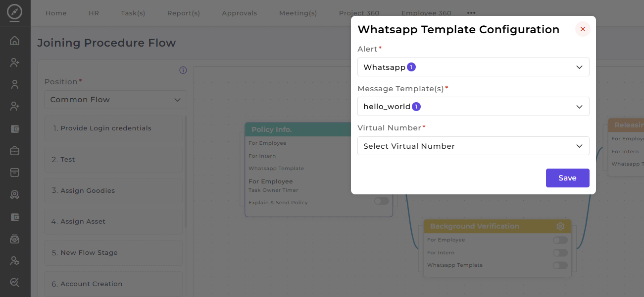Open Background Verification gear settings

[560, 226]
